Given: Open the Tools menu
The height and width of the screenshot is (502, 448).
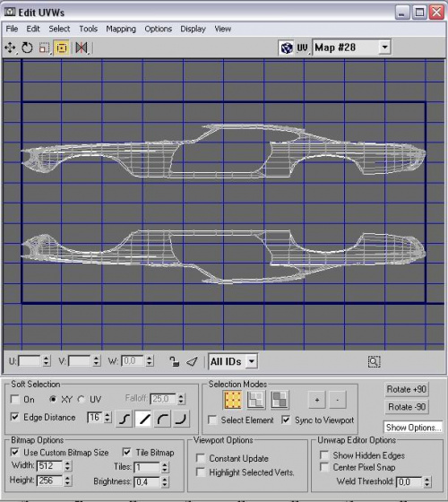Looking at the screenshot, I should (x=89, y=29).
